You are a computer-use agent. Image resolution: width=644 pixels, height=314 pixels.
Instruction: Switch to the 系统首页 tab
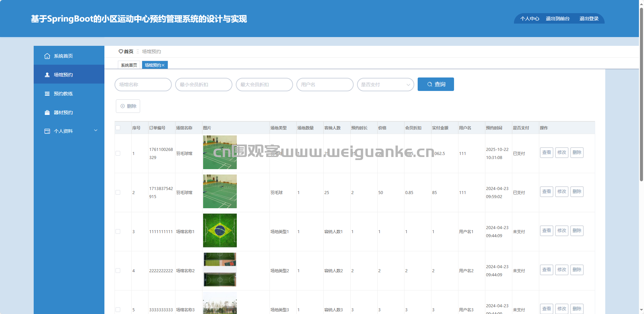[x=129, y=65]
